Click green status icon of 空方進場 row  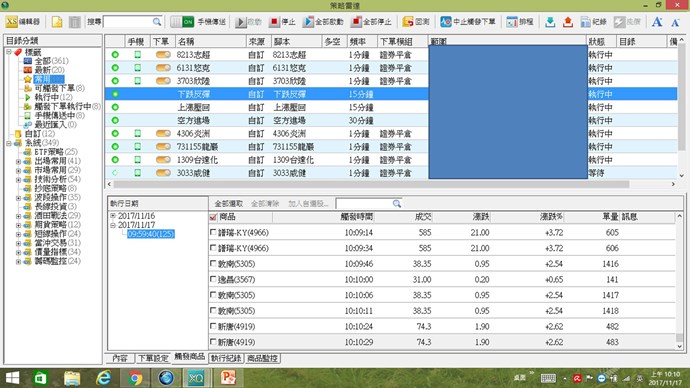coord(115,120)
